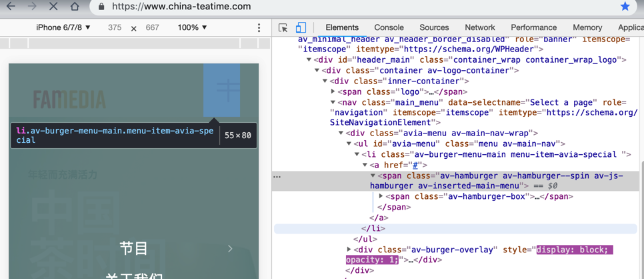Image resolution: width=644 pixels, height=279 pixels.
Task: Switch to the Console tab
Action: (x=389, y=27)
